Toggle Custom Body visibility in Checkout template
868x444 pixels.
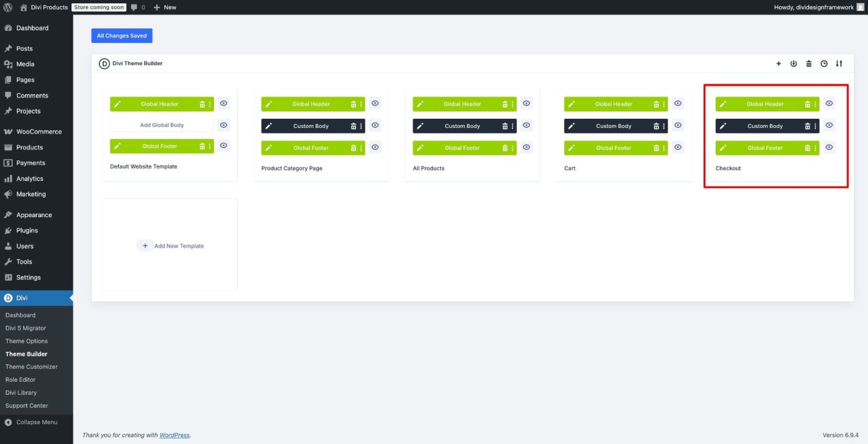[x=829, y=125]
